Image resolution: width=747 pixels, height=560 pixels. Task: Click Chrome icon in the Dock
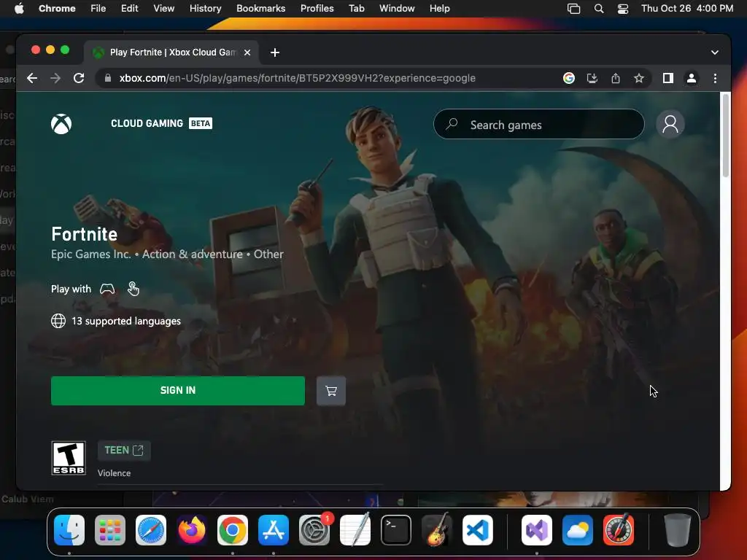pos(233,529)
